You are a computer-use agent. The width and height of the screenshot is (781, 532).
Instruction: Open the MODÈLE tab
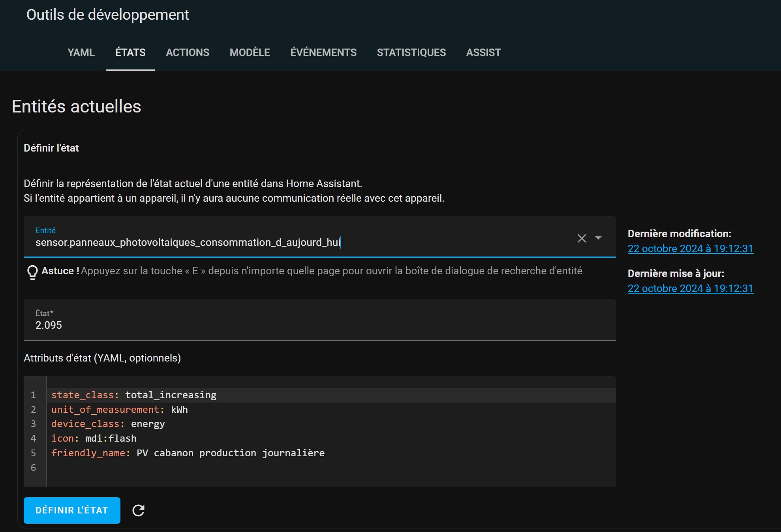pos(250,52)
